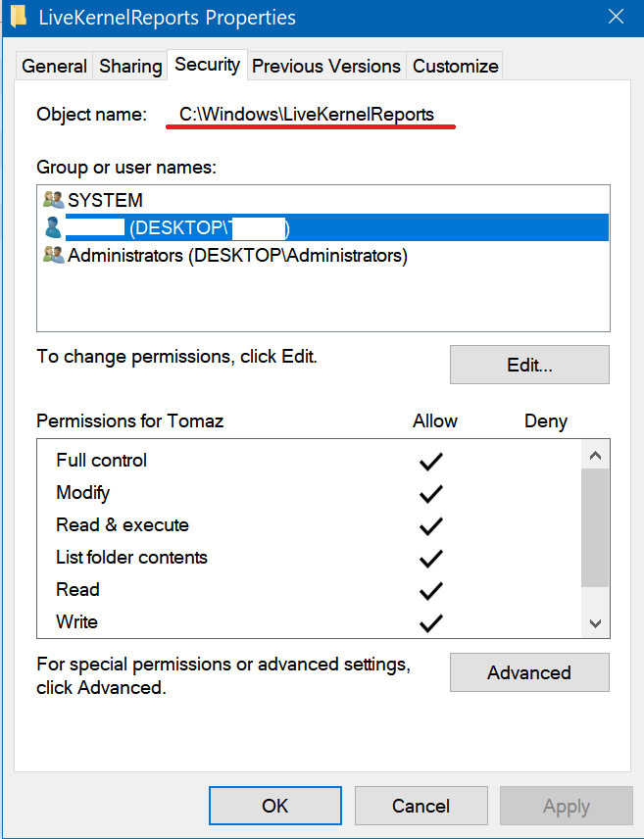Image resolution: width=644 pixels, height=839 pixels.
Task: Select SYSTEM in user names list
Action: [105, 200]
